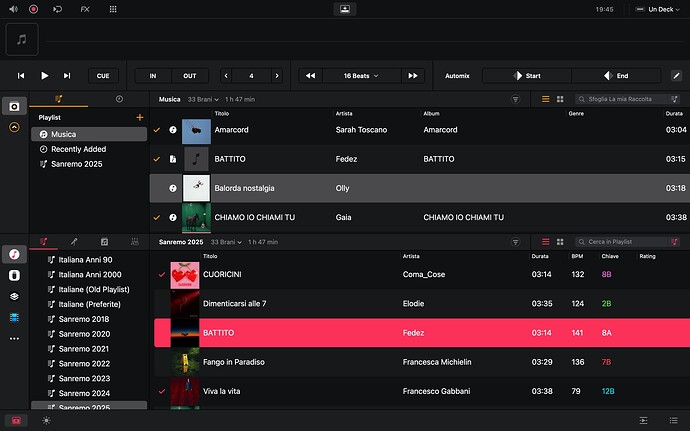Open the FX panel
Image resolution: width=690 pixels, height=431 pixels.
[x=84, y=8]
